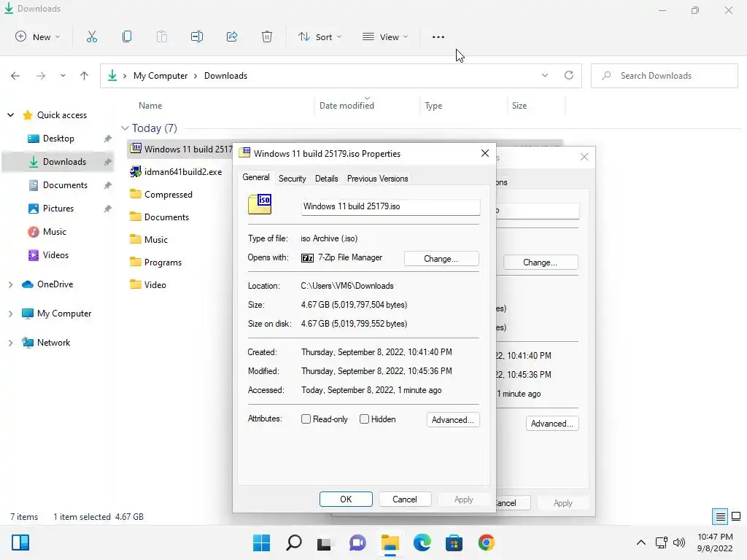
Task: Expand Network in navigation pane
Action: click(x=10, y=343)
